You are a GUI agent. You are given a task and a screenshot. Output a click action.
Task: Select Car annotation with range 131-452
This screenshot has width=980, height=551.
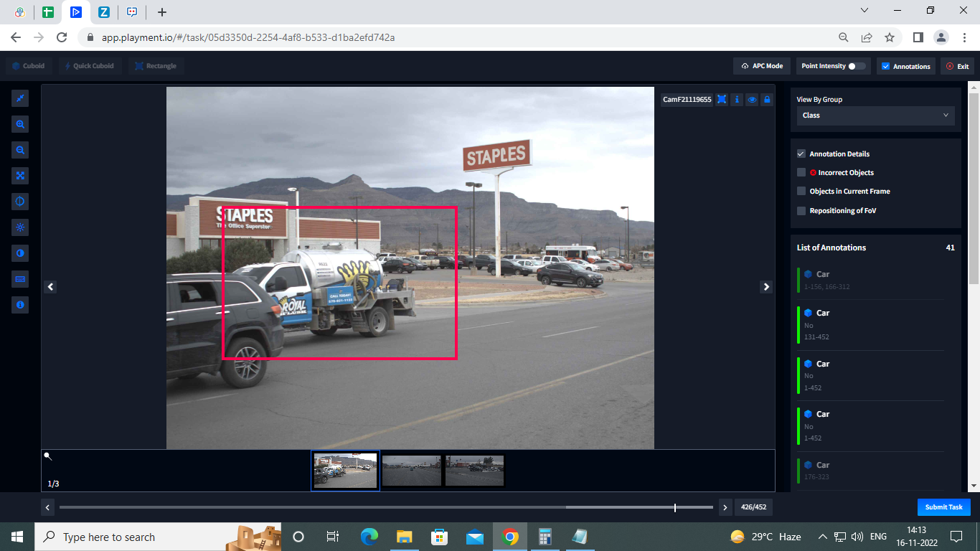coord(870,324)
